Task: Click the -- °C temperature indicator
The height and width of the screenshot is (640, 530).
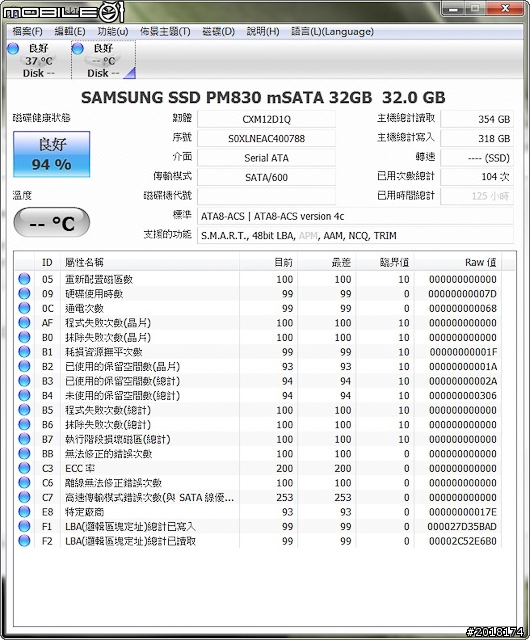Action: pyautogui.click(x=51, y=223)
